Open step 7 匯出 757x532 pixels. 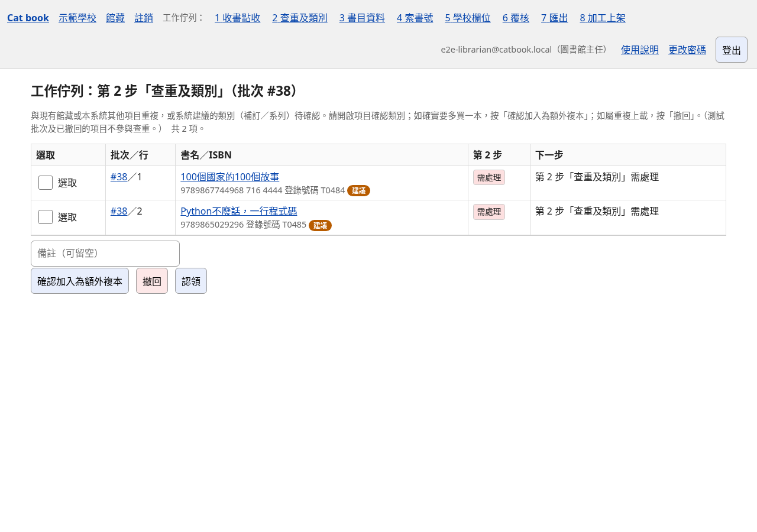tap(555, 18)
